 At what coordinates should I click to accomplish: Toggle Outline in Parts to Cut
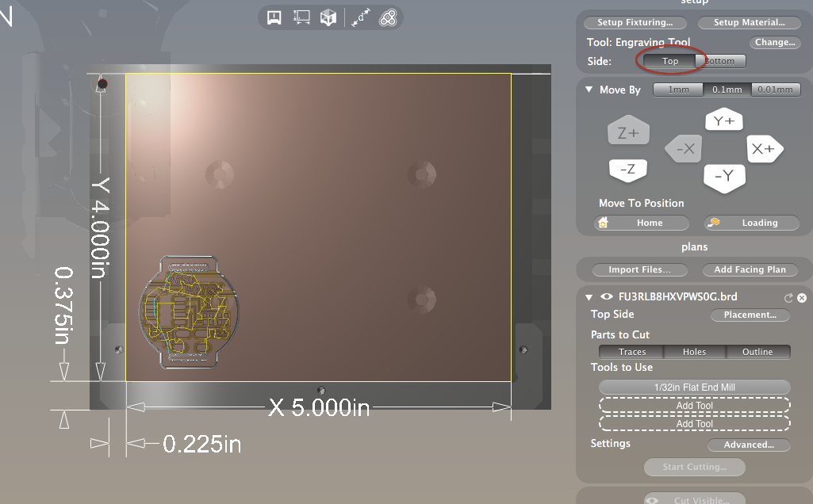(x=758, y=351)
